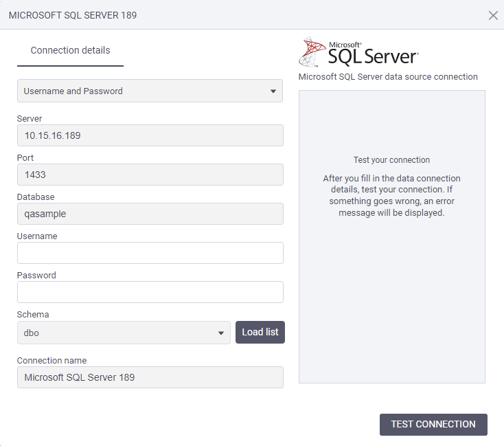
Task: Switch to Connection details tab
Action: [x=70, y=50]
